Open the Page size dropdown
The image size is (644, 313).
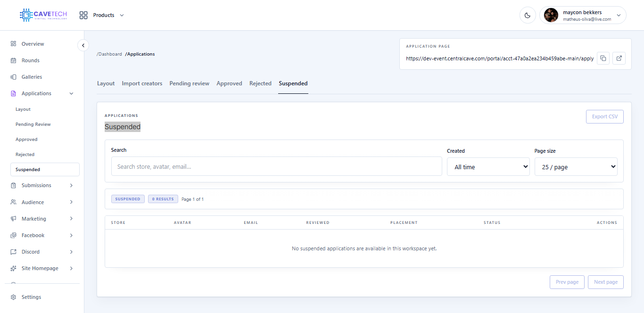pyautogui.click(x=576, y=167)
